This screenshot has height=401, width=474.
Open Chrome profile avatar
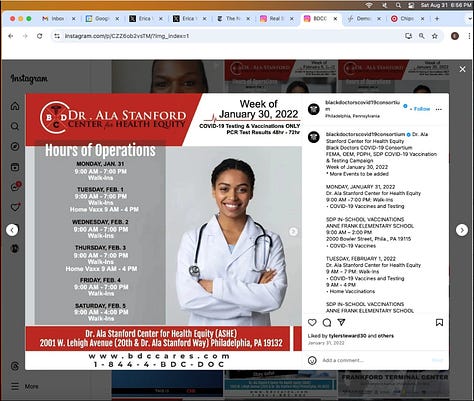pyautogui.click(x=455, y=36)
